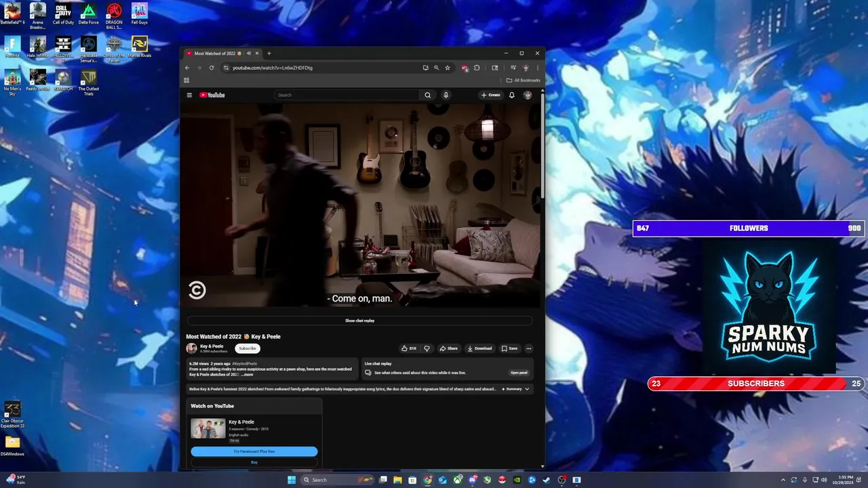The image size is (868, 488).
Task: Open Chrome zoom magnifier in address bar
Action: point(436,68)
